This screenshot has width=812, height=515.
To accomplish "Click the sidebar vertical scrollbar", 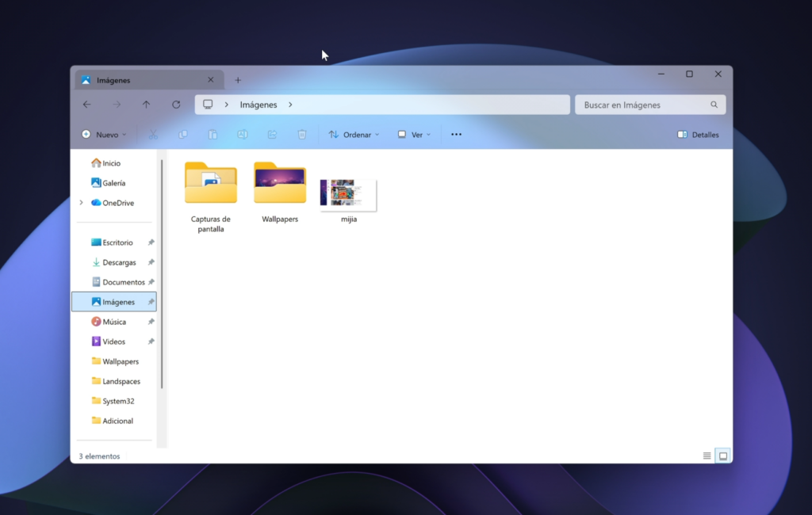I will [x=162, y=274].
